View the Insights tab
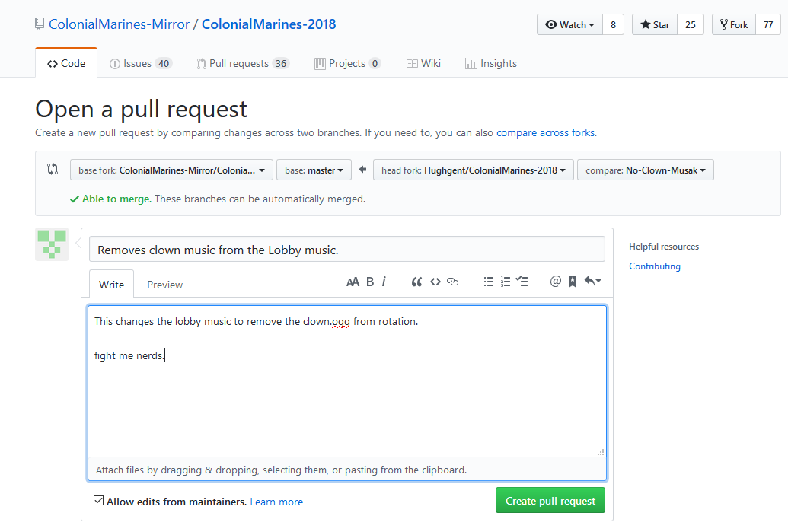 click(x=491, y=64)
